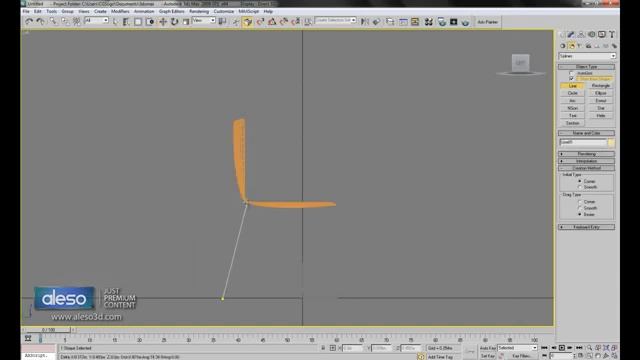Open the Customize menu
This screenshot has width=640, height=360.
coord(224,11)
